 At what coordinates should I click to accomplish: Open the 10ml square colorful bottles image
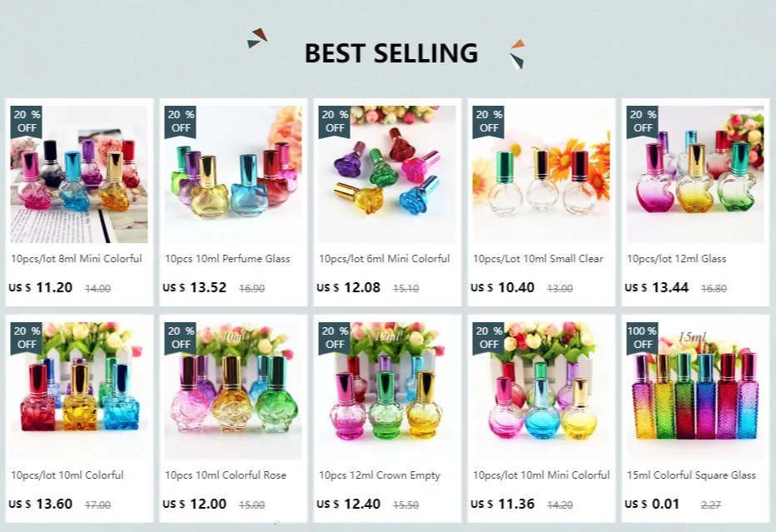(x=79, y=391)
